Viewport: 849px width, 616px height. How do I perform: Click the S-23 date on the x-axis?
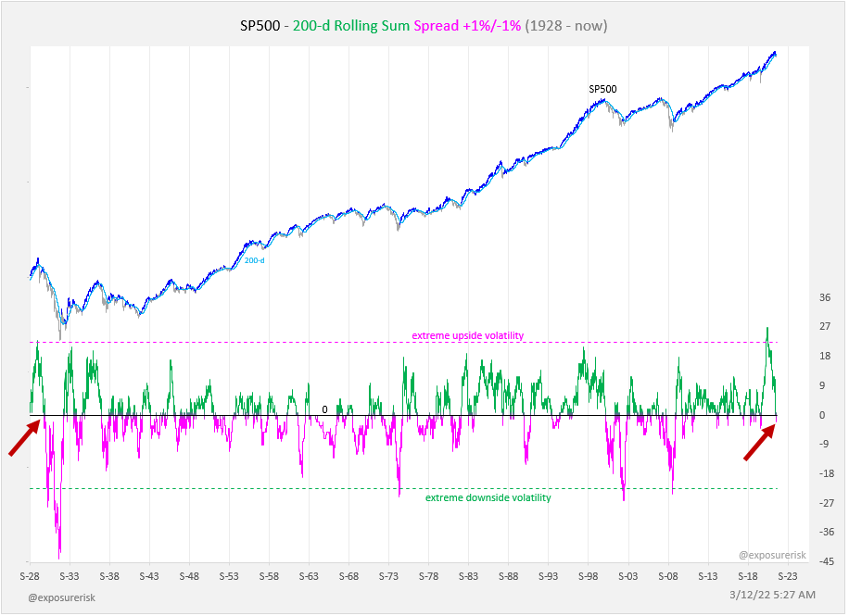[788, 575]
